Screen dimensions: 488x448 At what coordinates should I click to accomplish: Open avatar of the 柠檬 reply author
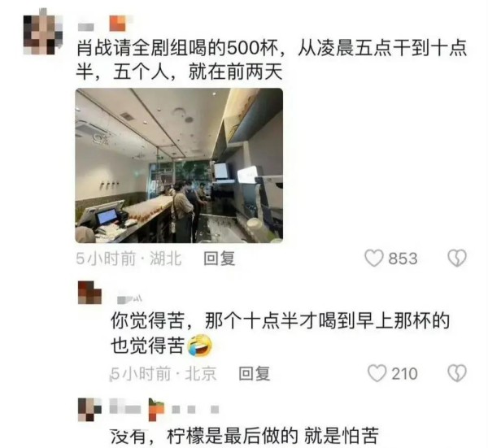coord(89,410)
